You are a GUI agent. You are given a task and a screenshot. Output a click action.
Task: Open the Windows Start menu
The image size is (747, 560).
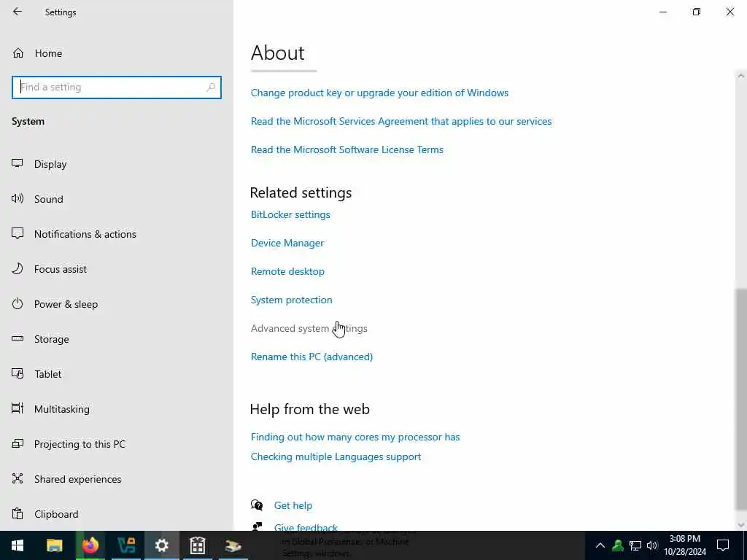point(18,545)
